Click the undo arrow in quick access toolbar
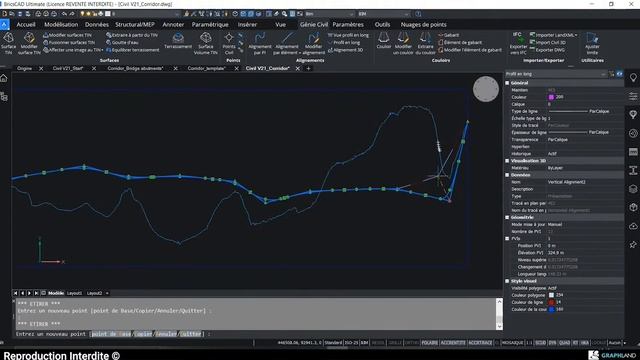 [x=64, y=14]
